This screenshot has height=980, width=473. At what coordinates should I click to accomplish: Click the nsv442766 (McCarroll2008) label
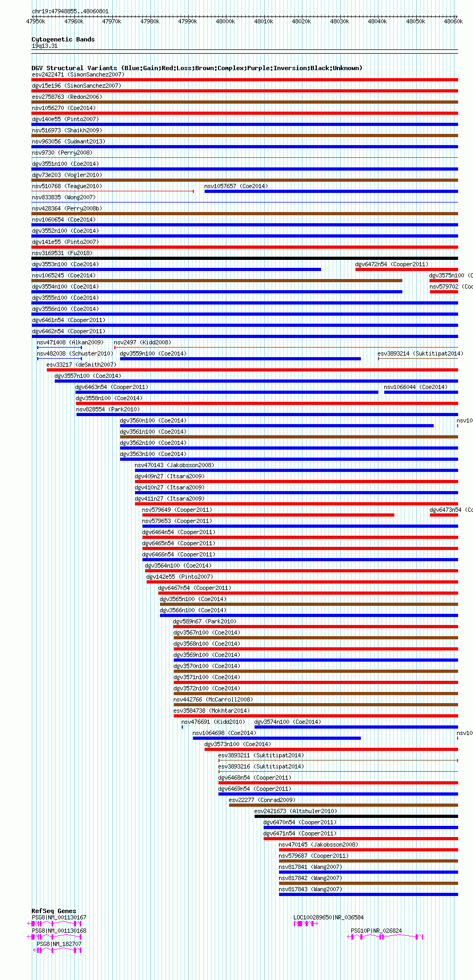[213, 699]
